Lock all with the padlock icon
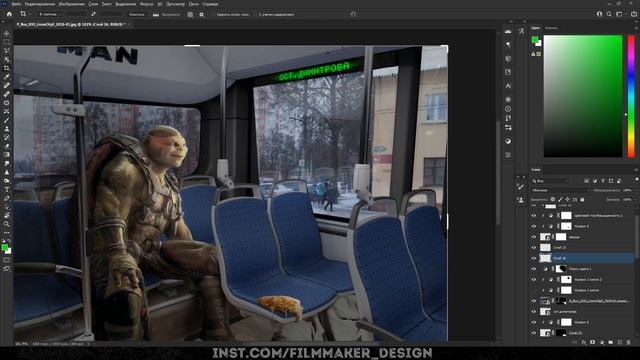The width and height of the screenshot is (640, 360). click(x=582, y=200)
